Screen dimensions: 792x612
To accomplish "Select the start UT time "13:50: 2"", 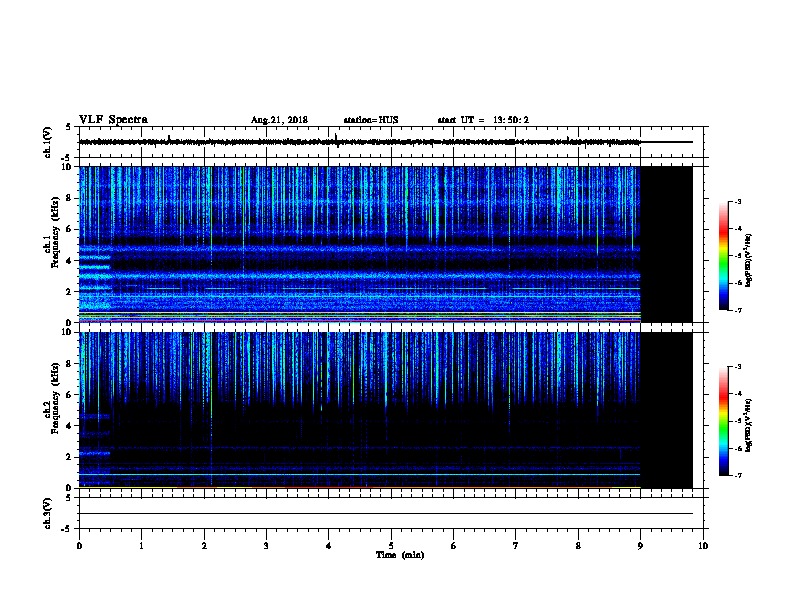I will point(511,120).
